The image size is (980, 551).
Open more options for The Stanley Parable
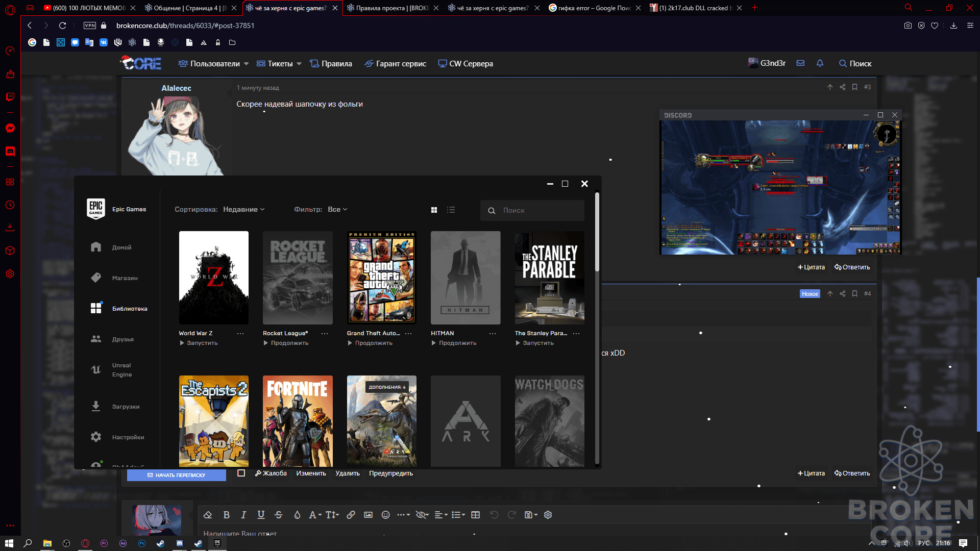(x=577, y=334)
